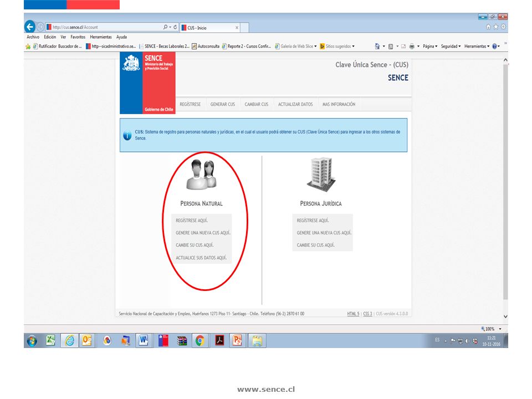532x399 pixels.
Task: Open Outlook from the taskbar
Action: tap(87, 340)
